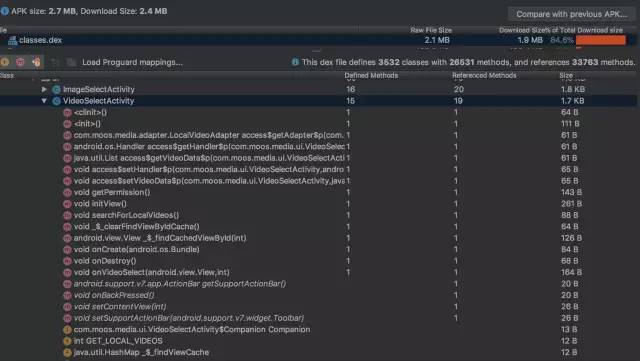Sort by the Referenced Methods column header
640x361 pixels.
(x=484, y=75)
